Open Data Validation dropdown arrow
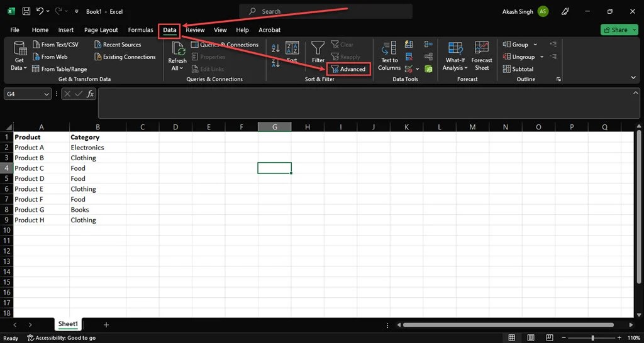 (x=418, y=69)
